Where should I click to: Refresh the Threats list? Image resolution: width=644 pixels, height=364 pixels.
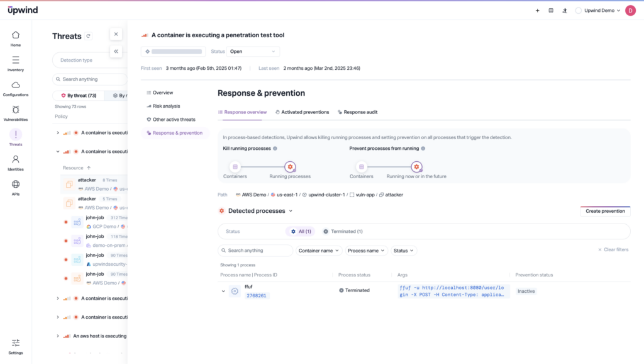tap(88, 36)
